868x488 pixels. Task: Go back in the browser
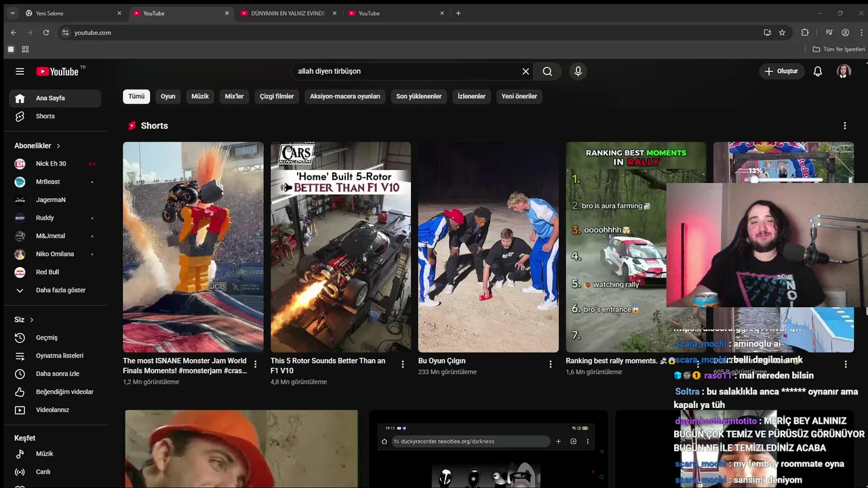14,33
